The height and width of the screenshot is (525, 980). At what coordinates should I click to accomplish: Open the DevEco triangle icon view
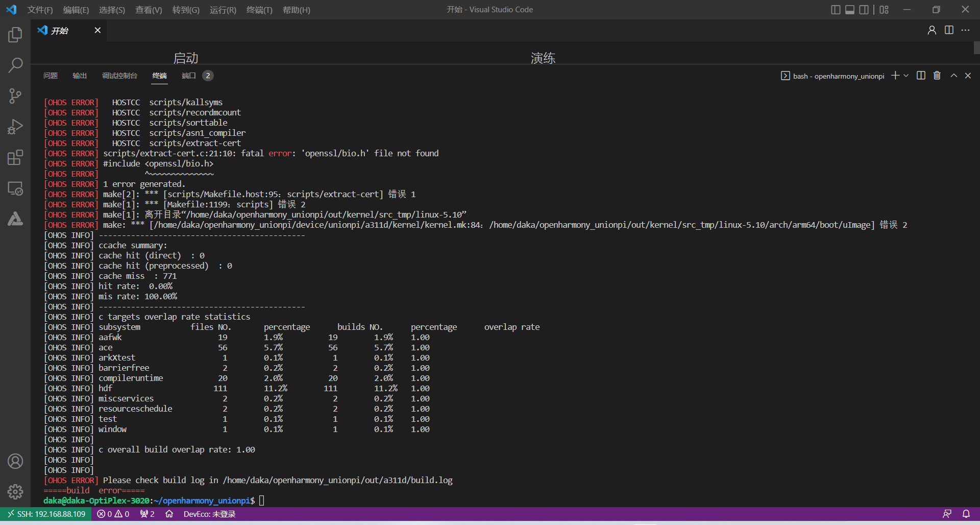[x=15, y=219]
